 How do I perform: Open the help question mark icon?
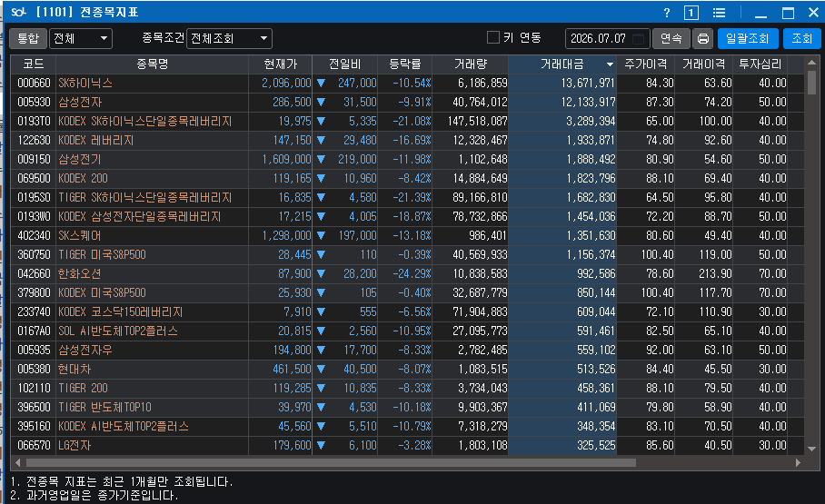click(x=667, y=13)
